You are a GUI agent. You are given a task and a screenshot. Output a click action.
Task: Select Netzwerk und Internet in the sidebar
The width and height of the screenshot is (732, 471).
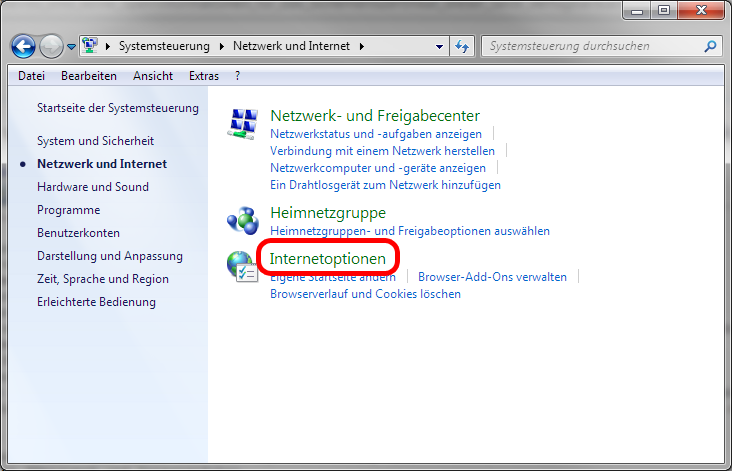(x=102, y=164)
